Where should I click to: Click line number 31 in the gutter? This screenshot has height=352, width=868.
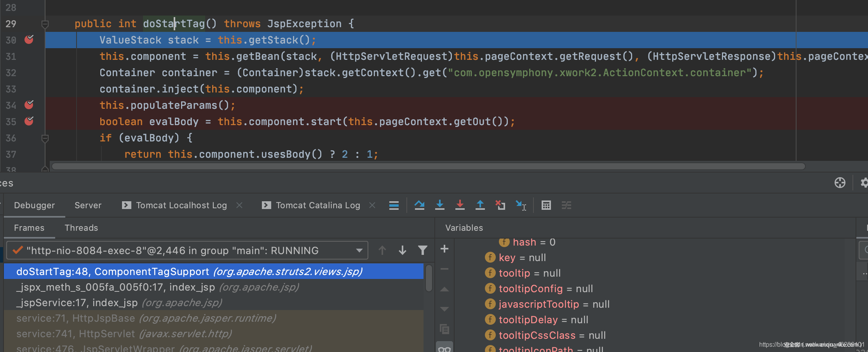click(x=11, y=56)
